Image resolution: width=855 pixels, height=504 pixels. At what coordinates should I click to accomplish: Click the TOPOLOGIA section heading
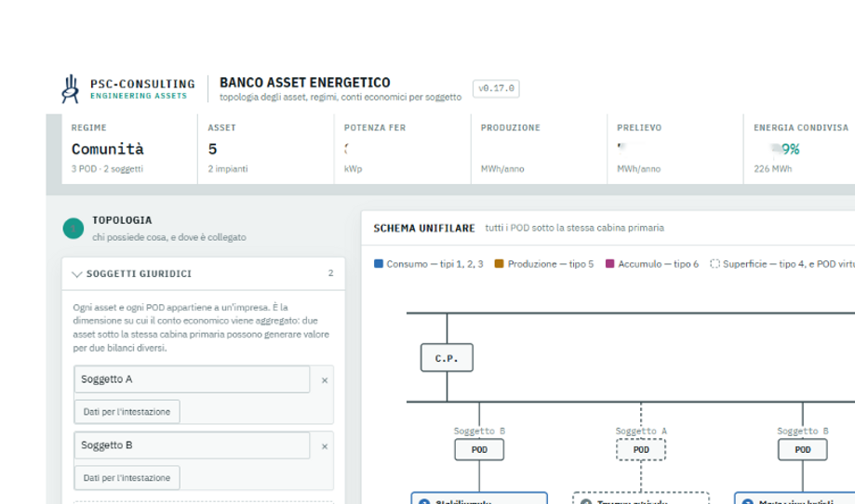pos(122,220)
